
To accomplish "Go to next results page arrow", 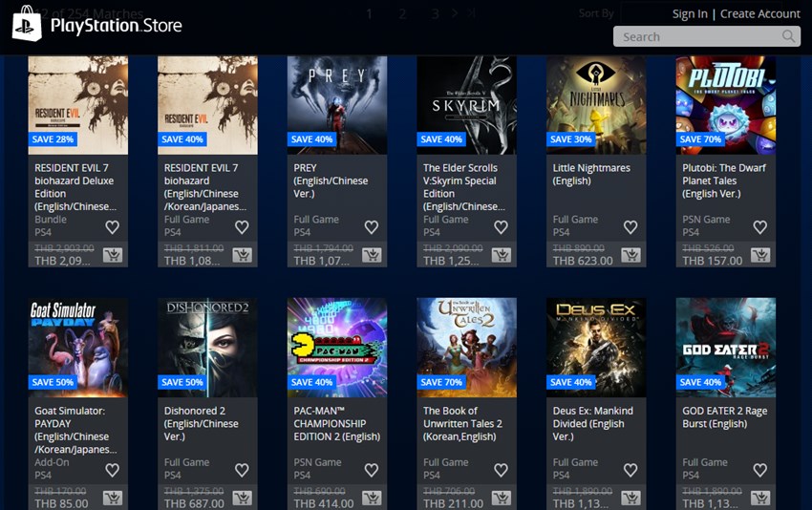I will (454, 13).
